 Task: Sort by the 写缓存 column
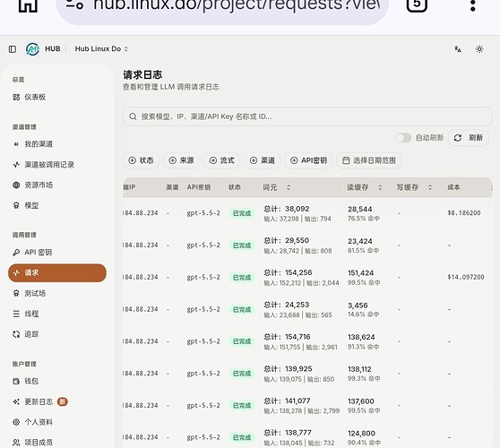tap(414, 187)
